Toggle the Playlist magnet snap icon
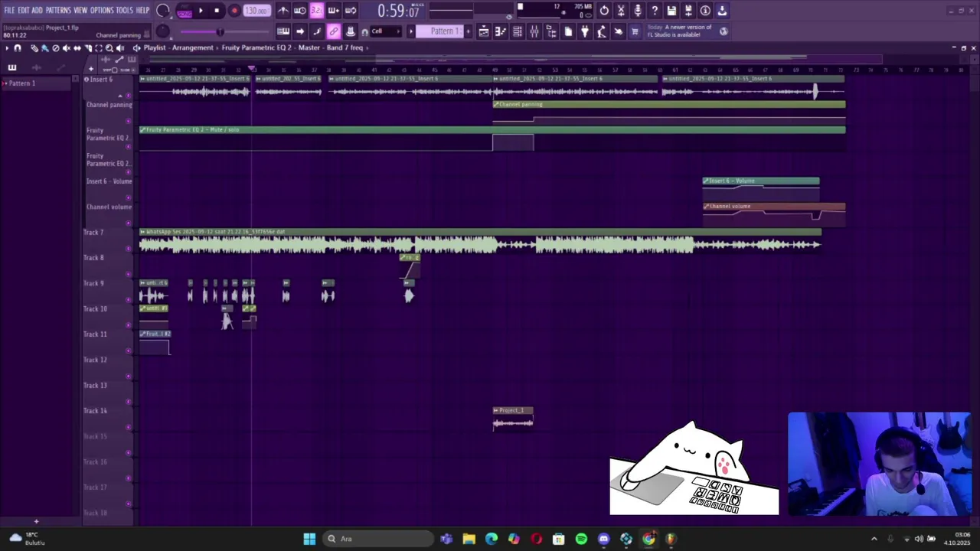The width and height of the screenshot is (980, 551). pyautogui.click(x=18, y=48)
